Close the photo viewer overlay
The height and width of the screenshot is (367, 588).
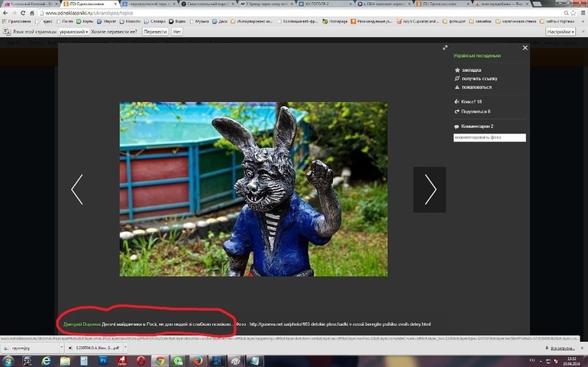(525, 47)
